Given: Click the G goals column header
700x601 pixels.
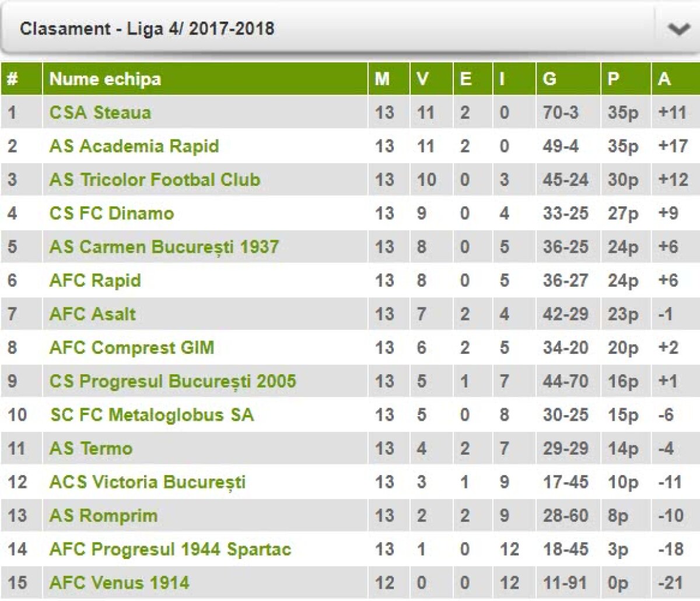Looking at the screenshot, I should tap(549, 79).
